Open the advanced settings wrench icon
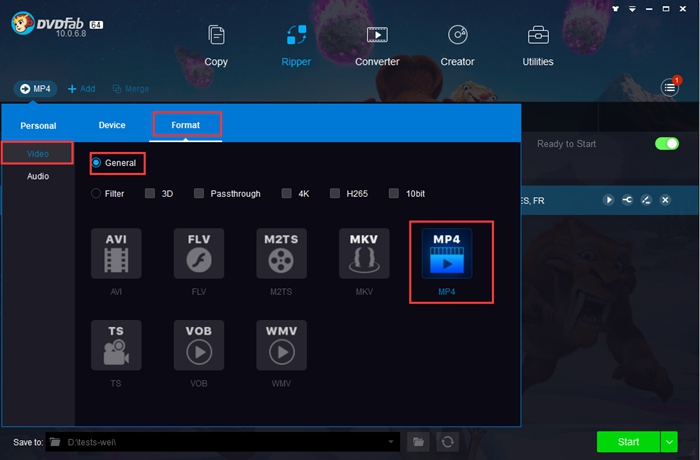Image resolution: width=700 pixels, height=460 pixels. [x=627, y=200]
